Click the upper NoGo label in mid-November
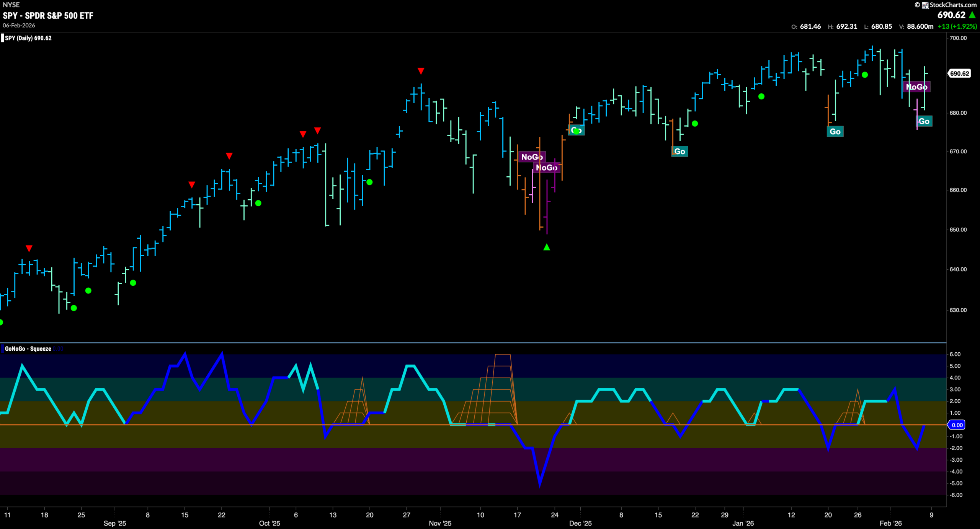Viewport: 980px width, 529px height. pos(532,157)
